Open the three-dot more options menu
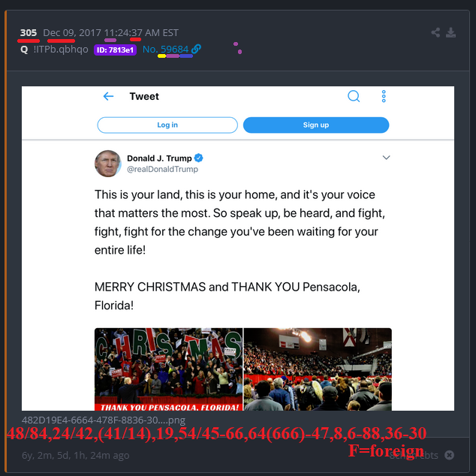The height and width of the screenshot is (476, 476). [384, 96]
